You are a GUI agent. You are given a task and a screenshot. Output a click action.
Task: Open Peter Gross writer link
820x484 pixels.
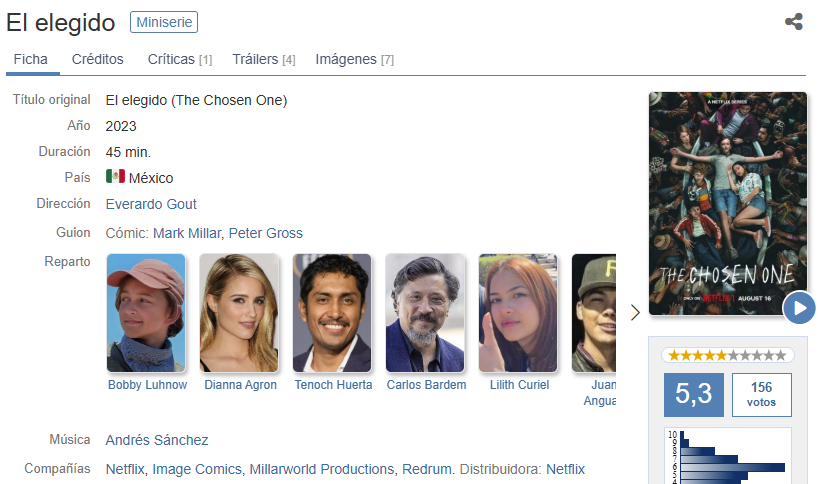[266, 233]
